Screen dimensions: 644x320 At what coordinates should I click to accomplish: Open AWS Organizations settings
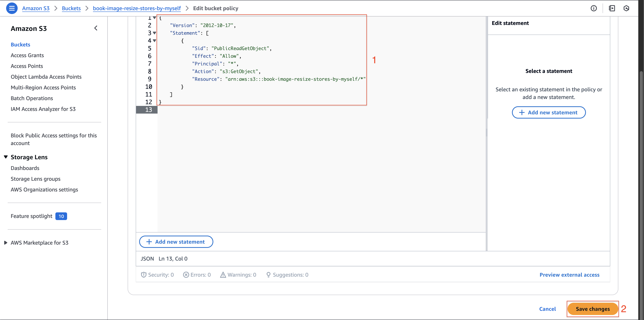pos(44,190)
